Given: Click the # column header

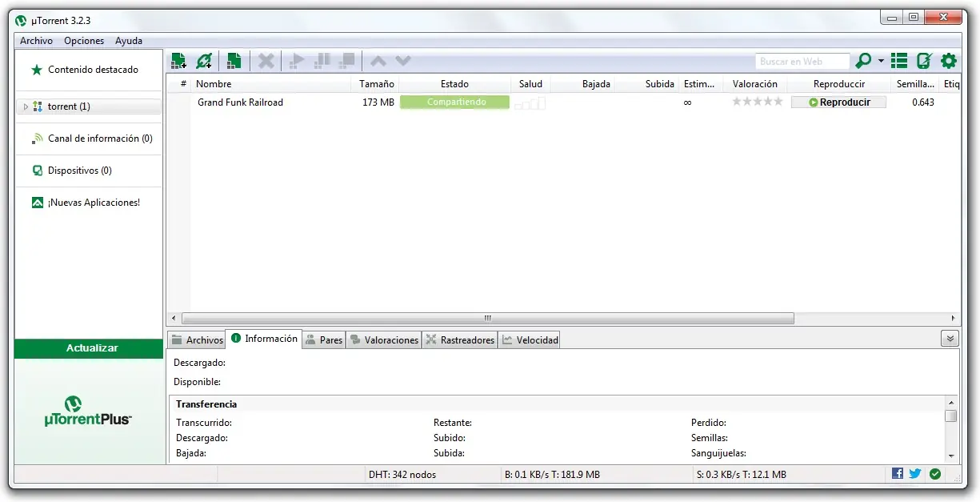Looking at the screenshot, I should tap(179, 84).
